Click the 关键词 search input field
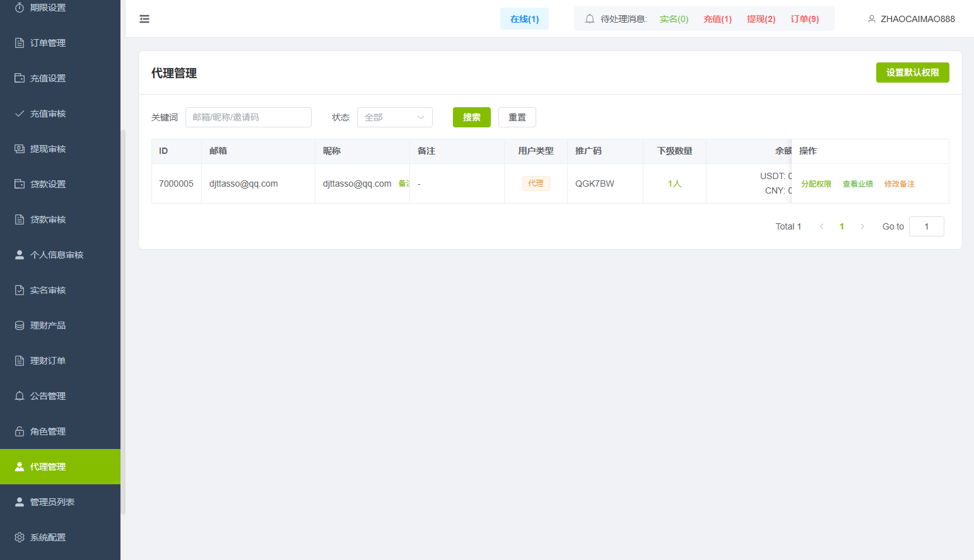Screen dimensions: 974x560 (x=248, y=117)
